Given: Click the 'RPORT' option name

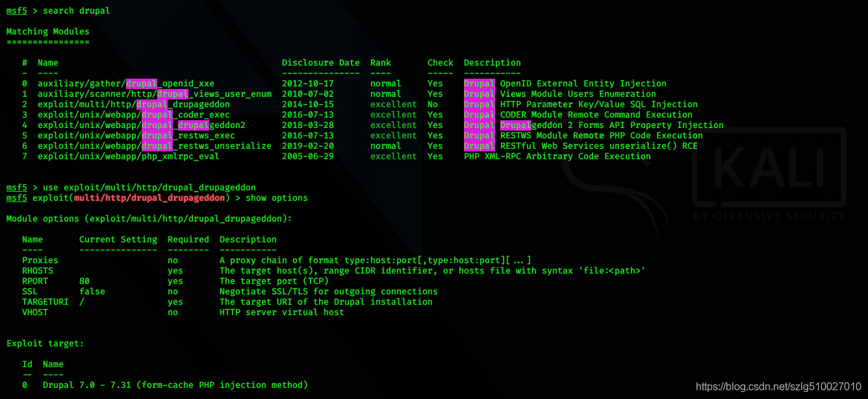Looking at the screenshot, I should point(35,281).
